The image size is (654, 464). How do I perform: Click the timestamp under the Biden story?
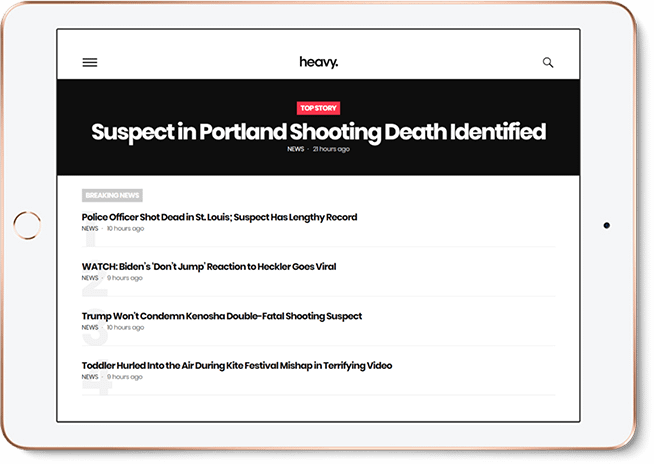[124, 278]
